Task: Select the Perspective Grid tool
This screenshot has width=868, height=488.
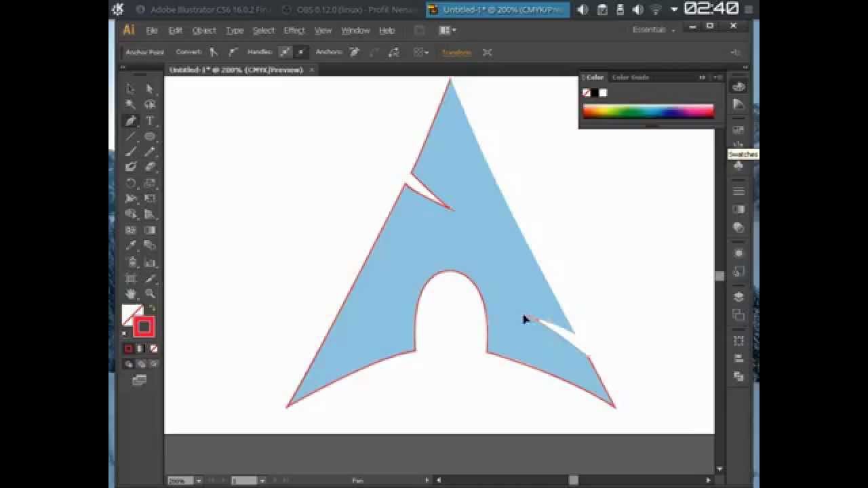Action: [150, 214]
